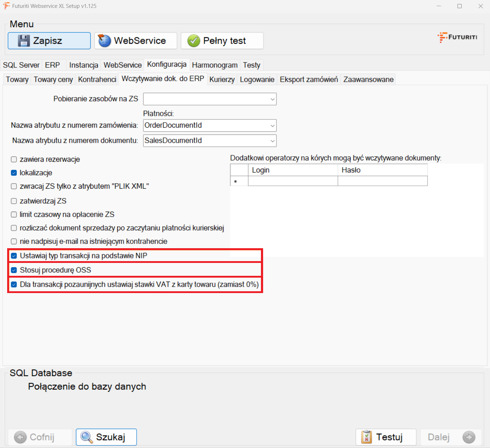
Task: Click the forward arrow icon on Dalej
Action: tap(468, 437)
